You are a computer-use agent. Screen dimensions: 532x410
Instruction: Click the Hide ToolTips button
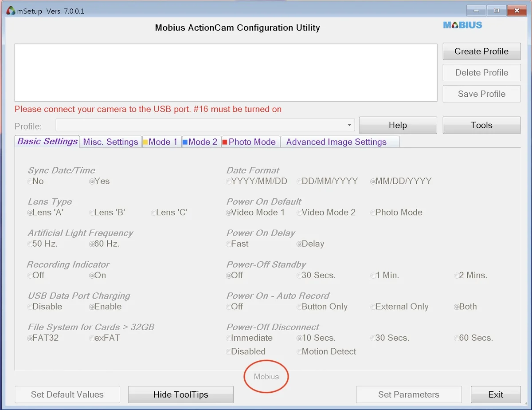181,394
